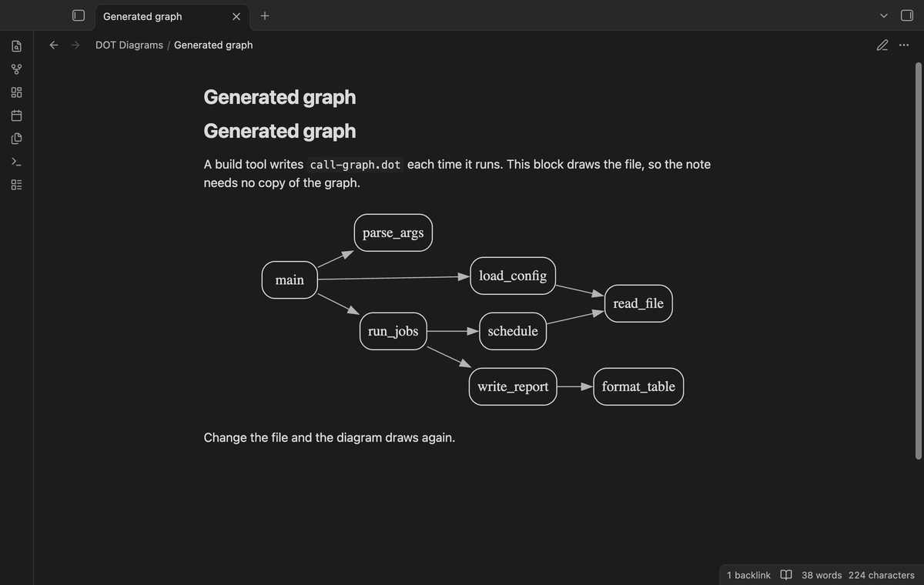The height and width of the screenshot is (585, 924).
Task: Show the 1 backlink status item
Action: [x=748, y=575]
